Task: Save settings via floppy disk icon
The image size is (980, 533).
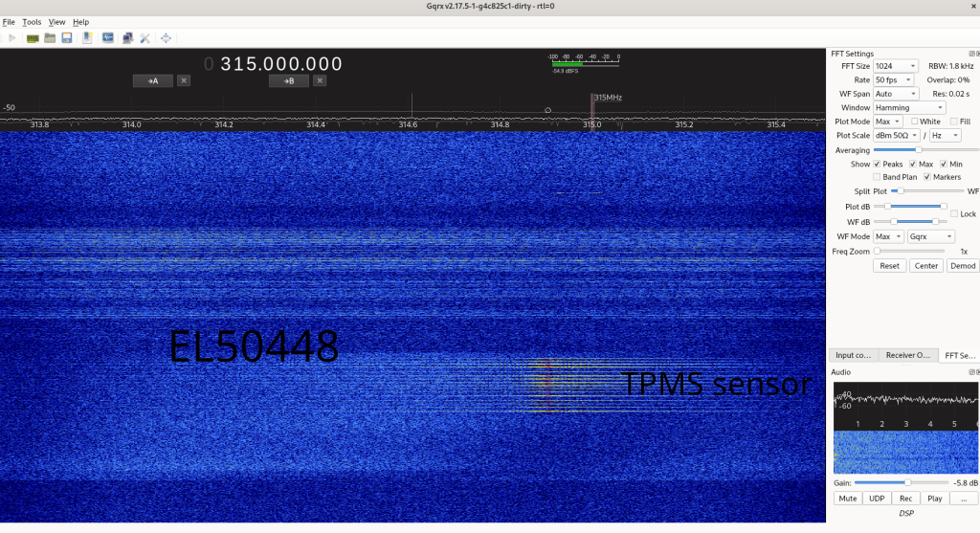Action: click(67, 38)
